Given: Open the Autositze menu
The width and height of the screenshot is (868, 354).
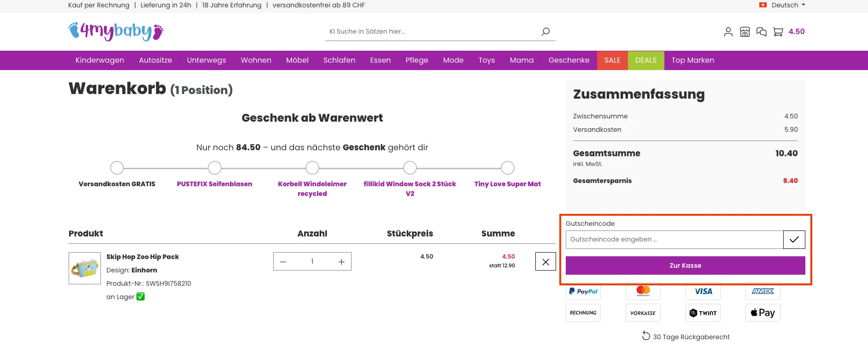Looking at the screenshot, I should pyautogui.click(x=155, y=60).
